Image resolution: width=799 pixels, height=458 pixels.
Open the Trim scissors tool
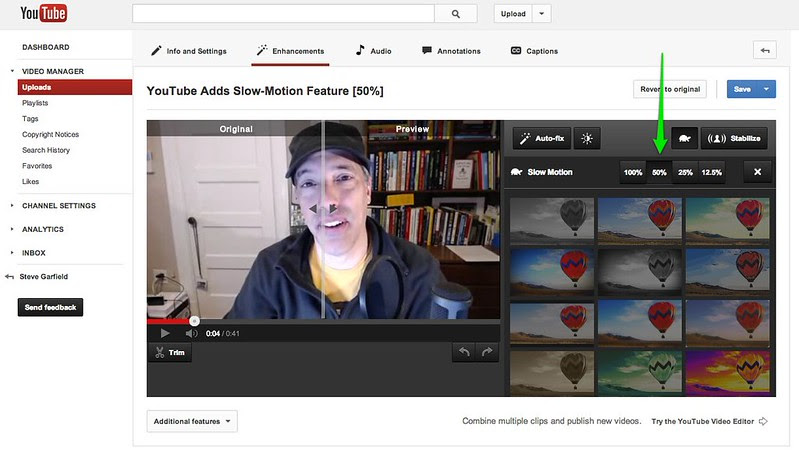pyautogui.click(x=170, y=352)
